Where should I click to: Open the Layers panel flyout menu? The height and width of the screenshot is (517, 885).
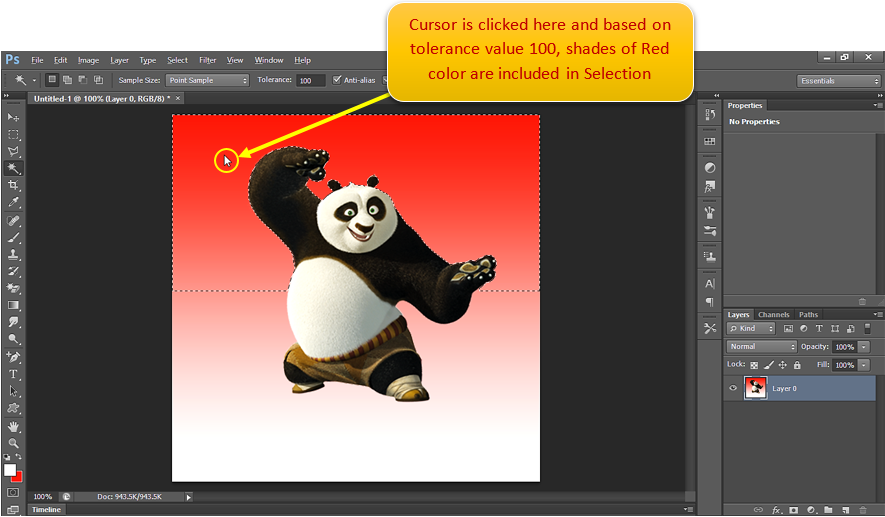878,314
